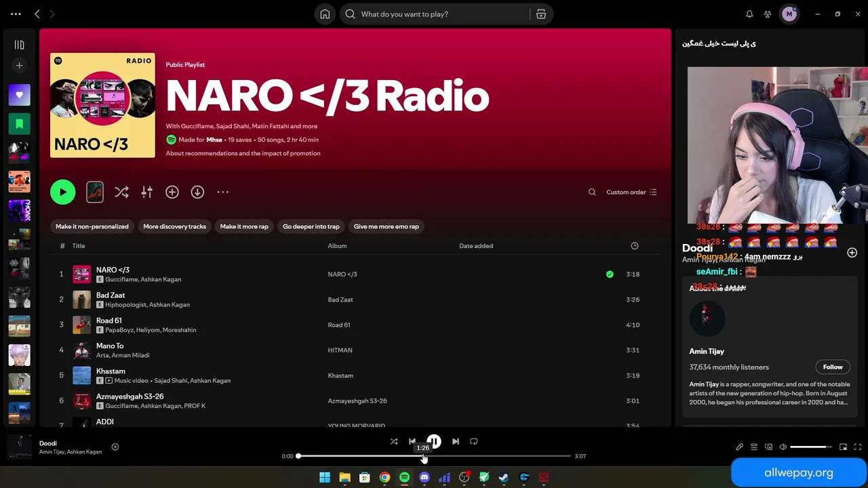Download the playlist for offline listening
Viewport: 868px width, 488px height.
pos(197,192)
